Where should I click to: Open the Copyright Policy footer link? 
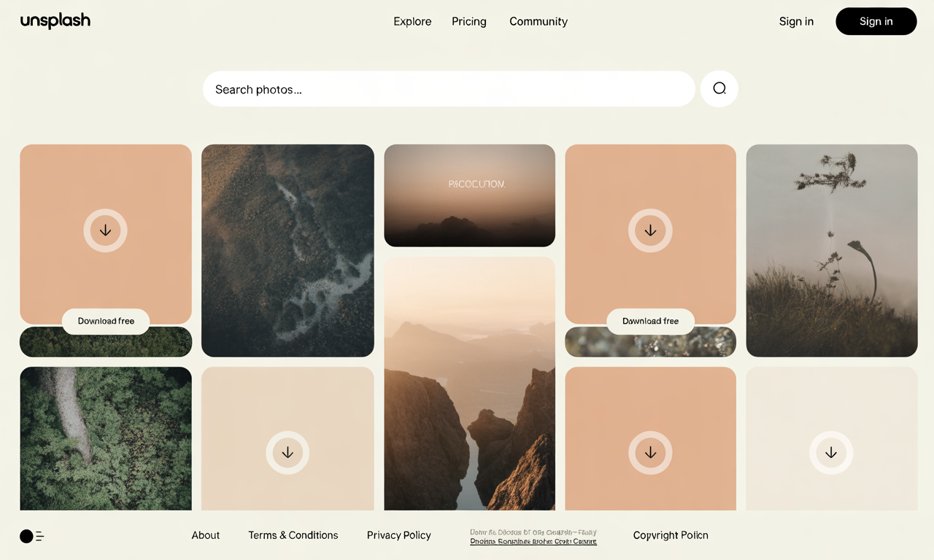coord(671,535)
